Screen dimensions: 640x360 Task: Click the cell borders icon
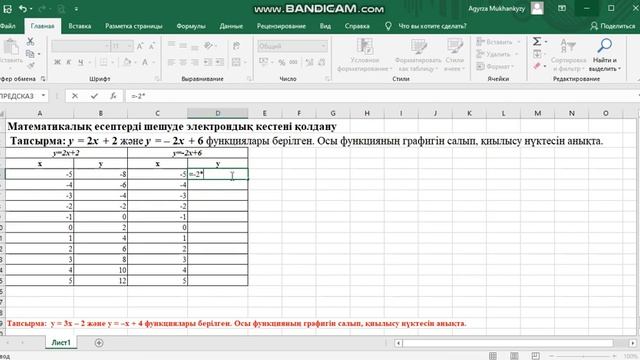pyautogui.click(x=103, y=62)
